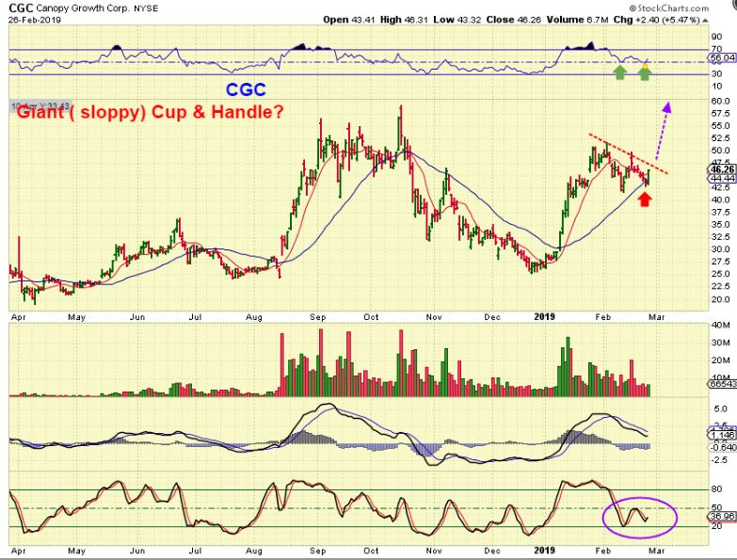Click the 44.44 moving average tag
The image size is (737, 560).
(723, 179)
